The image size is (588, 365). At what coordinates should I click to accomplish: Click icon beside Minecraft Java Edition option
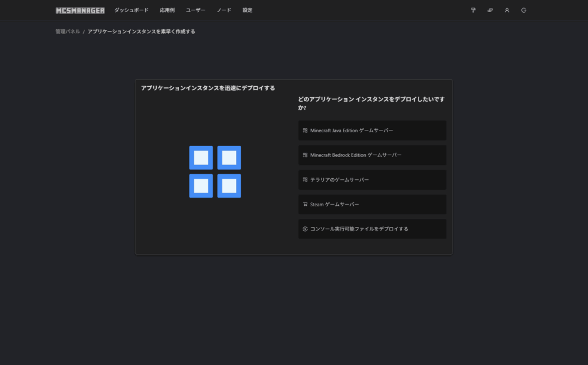coord(305,130)
